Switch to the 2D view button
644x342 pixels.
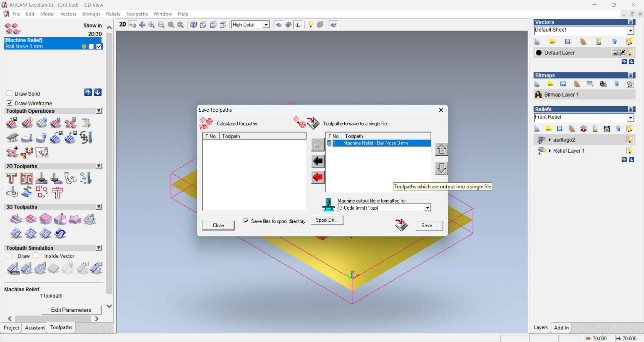click(x=122, y=24)
